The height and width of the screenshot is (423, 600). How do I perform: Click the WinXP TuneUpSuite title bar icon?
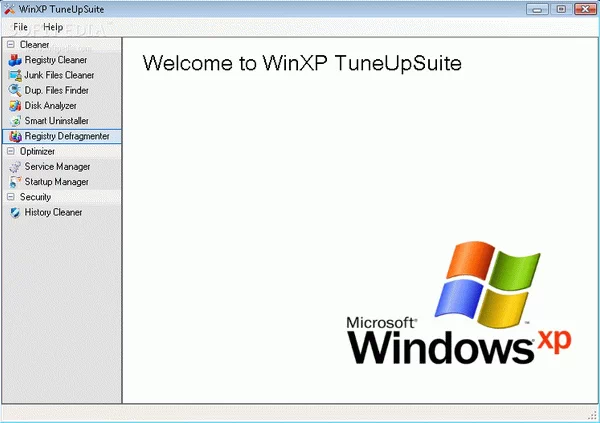tap(10, 9)
